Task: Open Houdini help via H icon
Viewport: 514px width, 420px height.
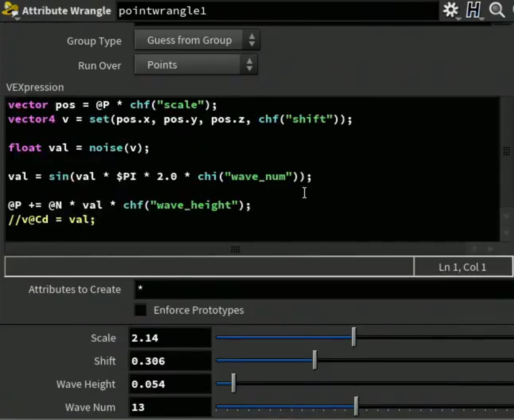Action: 473,10
